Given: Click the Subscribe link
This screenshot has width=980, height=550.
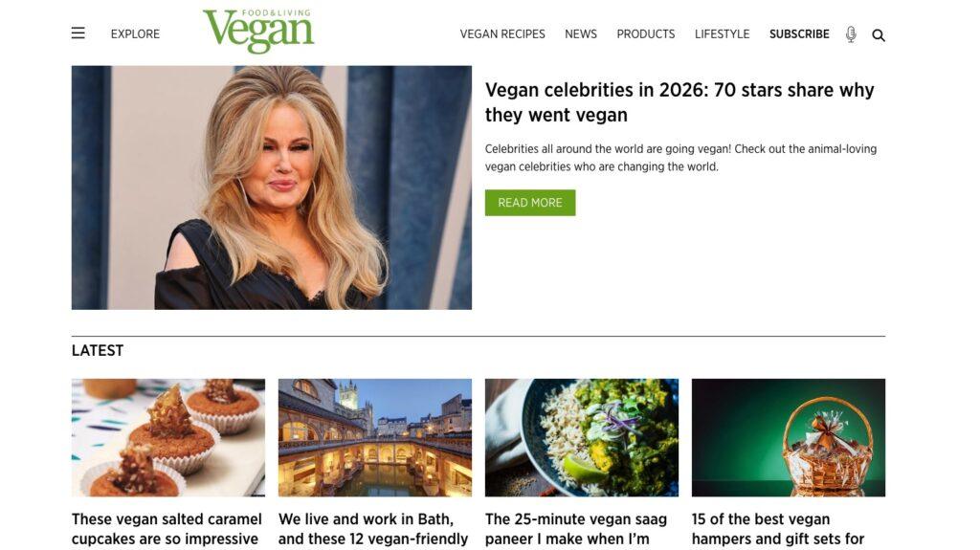Looking at the screenshot, I should click(799, 33).
